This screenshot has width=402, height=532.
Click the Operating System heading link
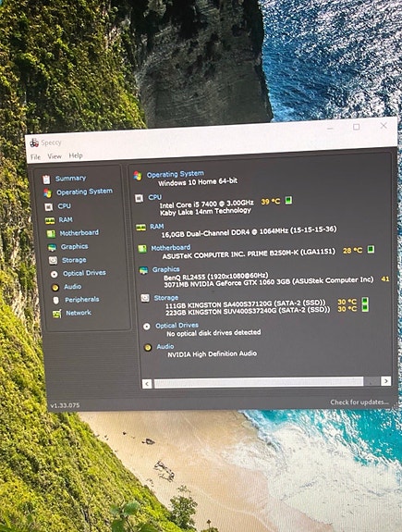pyautogui.click(x=176, y=174)
